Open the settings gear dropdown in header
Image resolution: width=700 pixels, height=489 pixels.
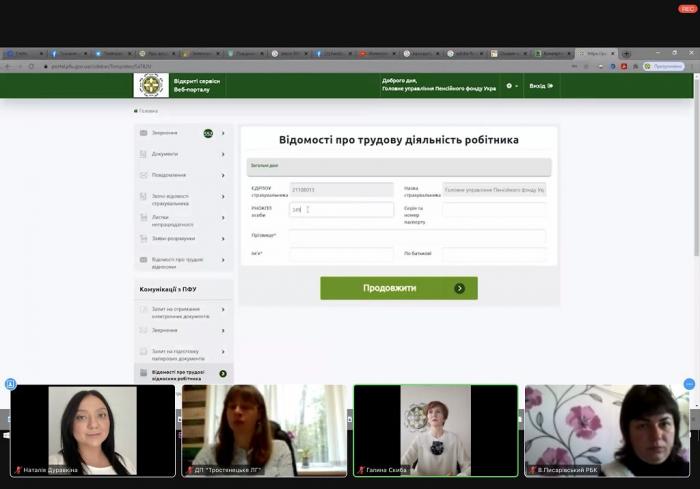click(x=510, y=86)
